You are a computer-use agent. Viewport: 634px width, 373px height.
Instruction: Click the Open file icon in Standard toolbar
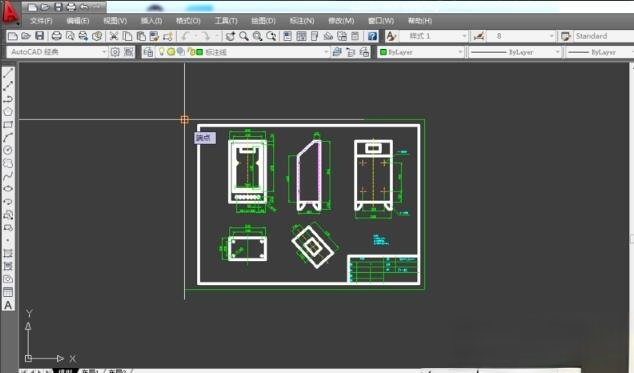click(26, 36)
